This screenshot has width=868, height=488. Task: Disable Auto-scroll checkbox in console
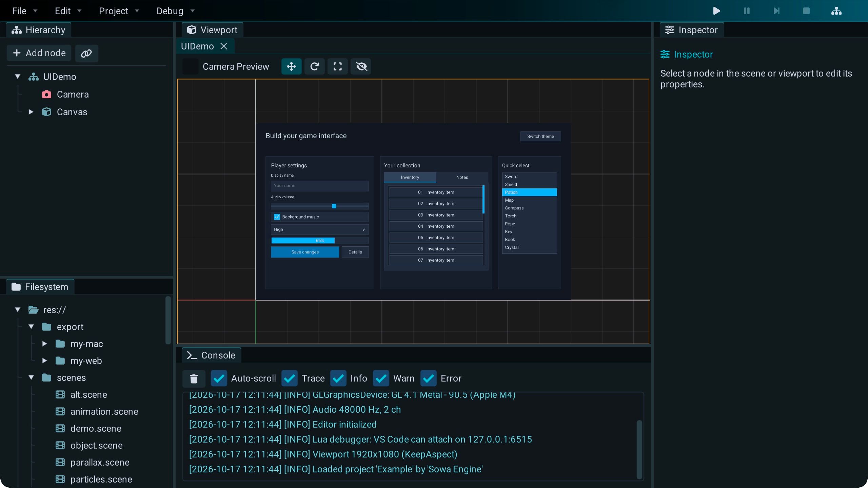[x=219, y=379]
